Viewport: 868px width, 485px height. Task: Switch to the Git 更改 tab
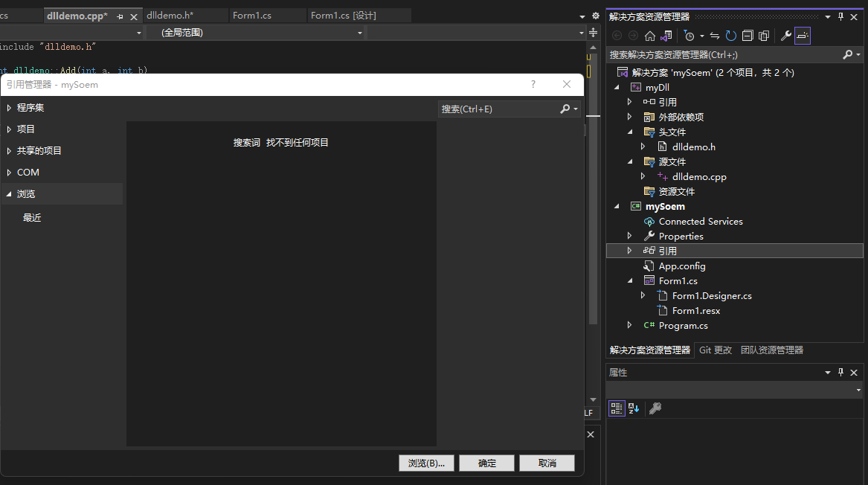pos(716,350)
